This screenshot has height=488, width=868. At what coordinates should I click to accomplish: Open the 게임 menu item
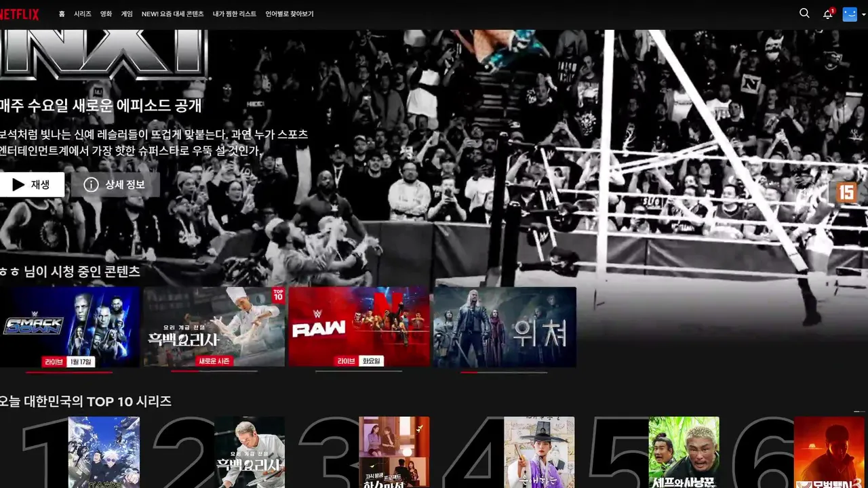pos(127,14)
